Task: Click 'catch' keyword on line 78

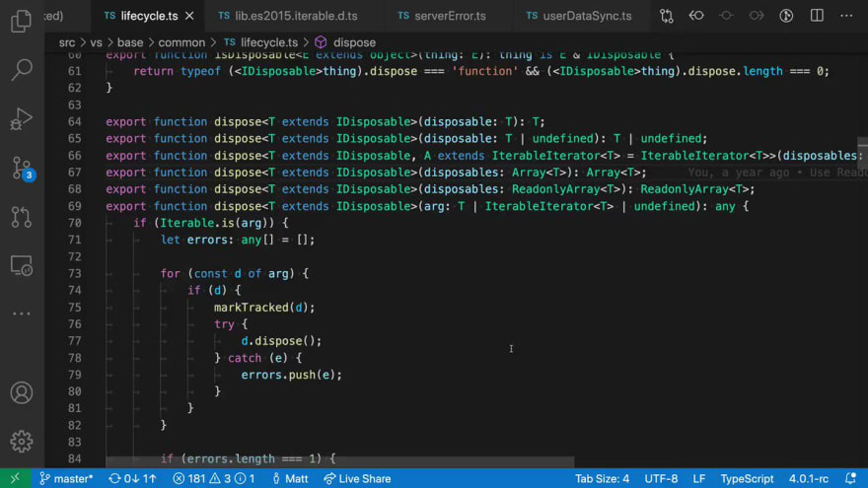Action: tap(245, 358)
